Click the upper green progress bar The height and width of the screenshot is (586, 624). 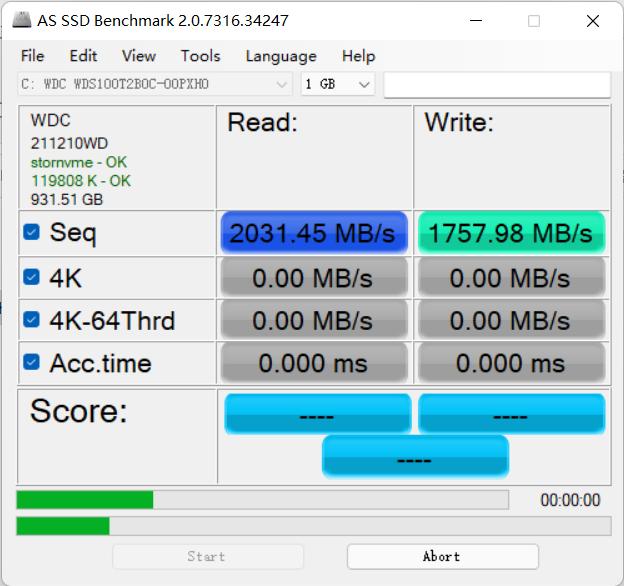(x=262, y=500)
